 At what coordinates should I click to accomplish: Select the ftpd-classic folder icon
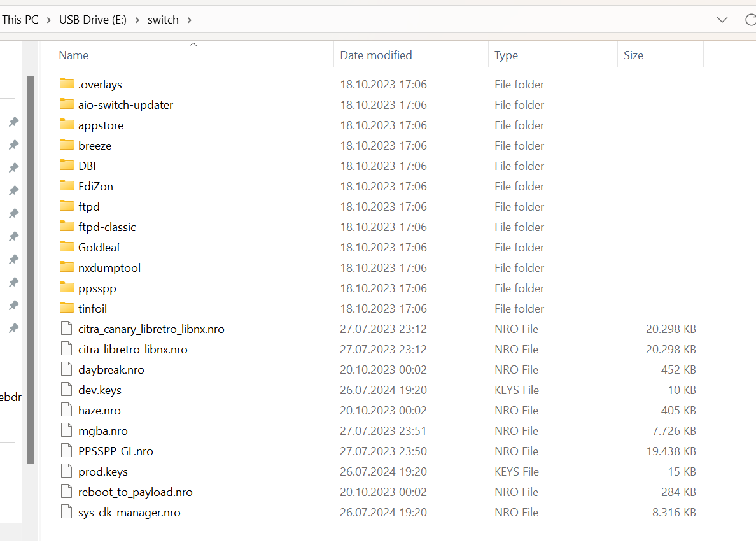click(x=67, y=226)
